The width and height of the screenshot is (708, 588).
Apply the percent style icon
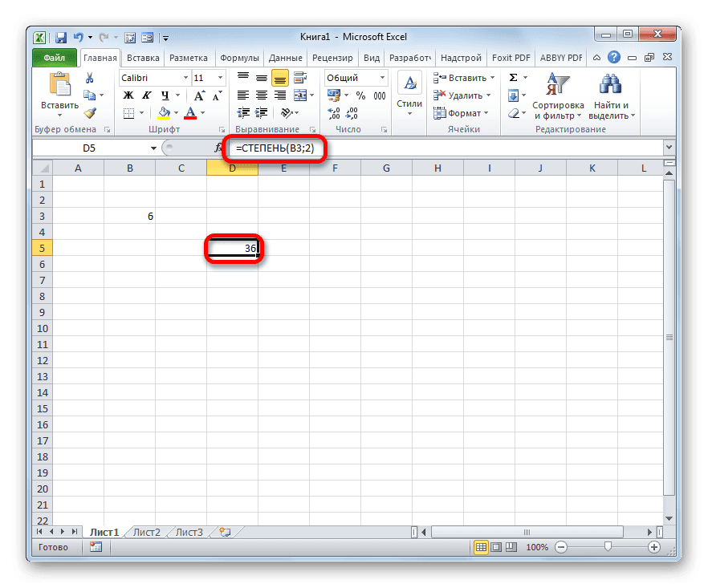click(360, 96)
